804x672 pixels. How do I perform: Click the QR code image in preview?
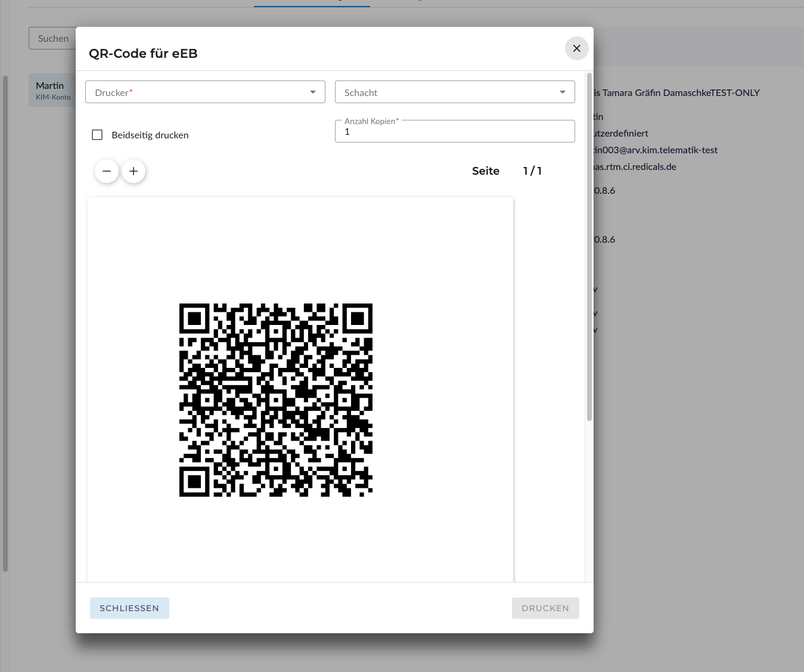point(276,400)
